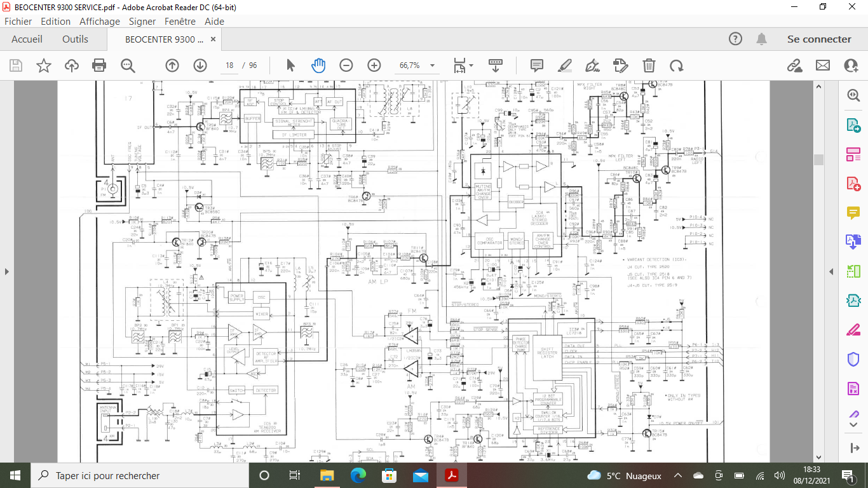Open the Fichier menu

[x=18, y=21]
